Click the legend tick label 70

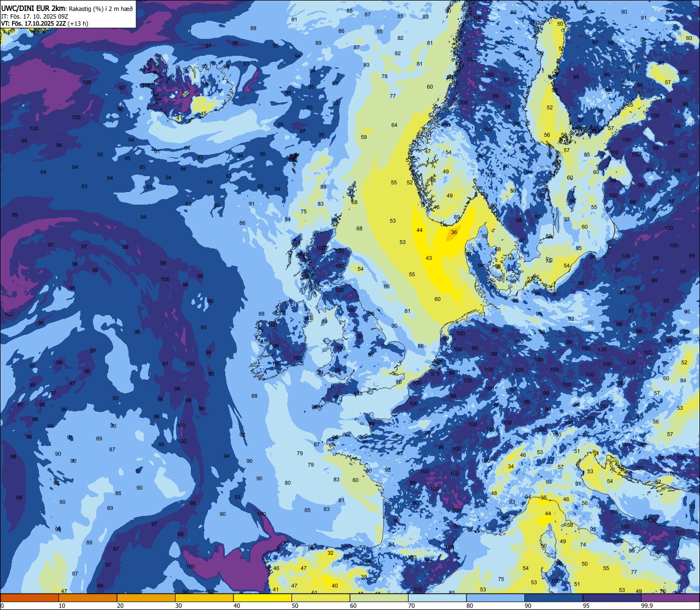(411, 606)
